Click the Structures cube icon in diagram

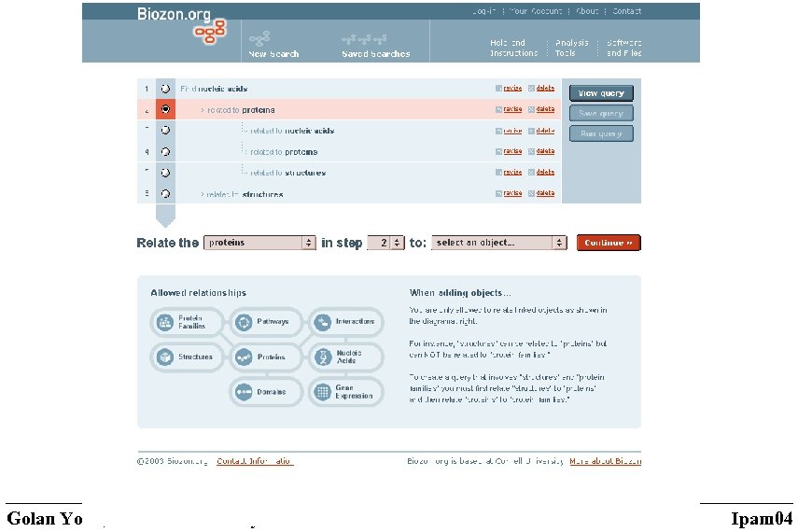tap(165, 357)
